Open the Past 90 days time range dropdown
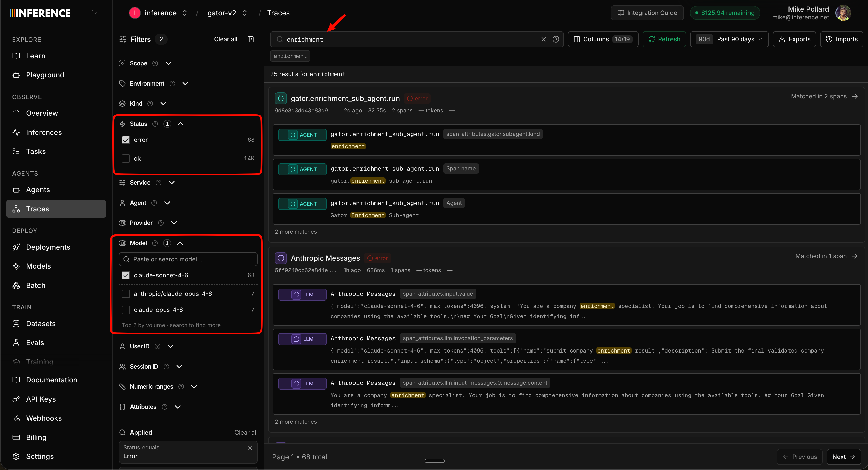This screenshot has width=868, height=470. coord(729,40)
